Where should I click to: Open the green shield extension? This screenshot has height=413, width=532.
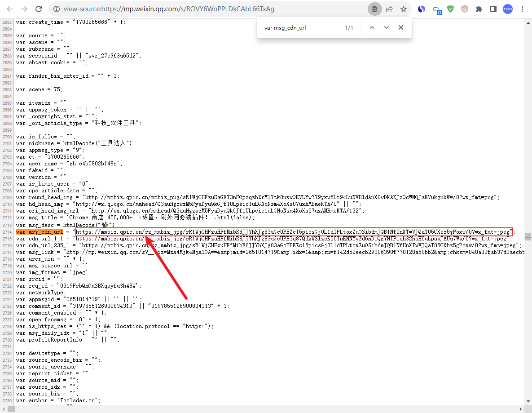pyautogui.click(x=451, y=9)
